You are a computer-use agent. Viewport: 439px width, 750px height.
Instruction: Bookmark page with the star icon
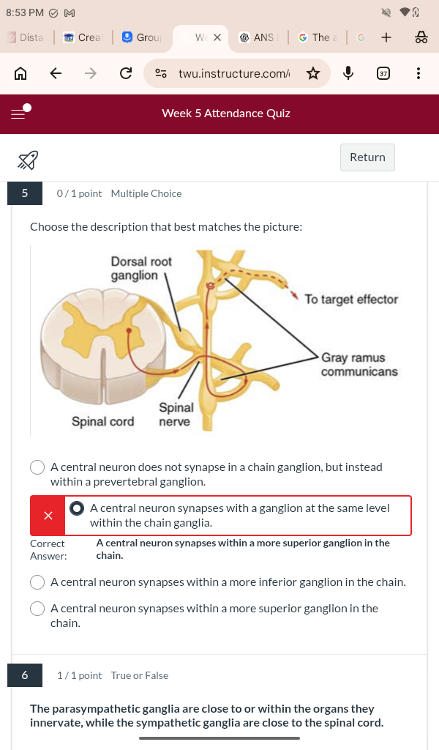point(313,73)
